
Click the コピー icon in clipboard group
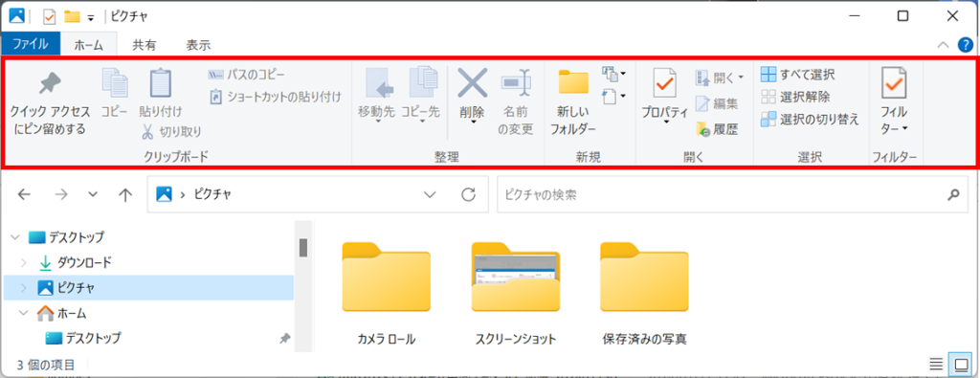115,83
